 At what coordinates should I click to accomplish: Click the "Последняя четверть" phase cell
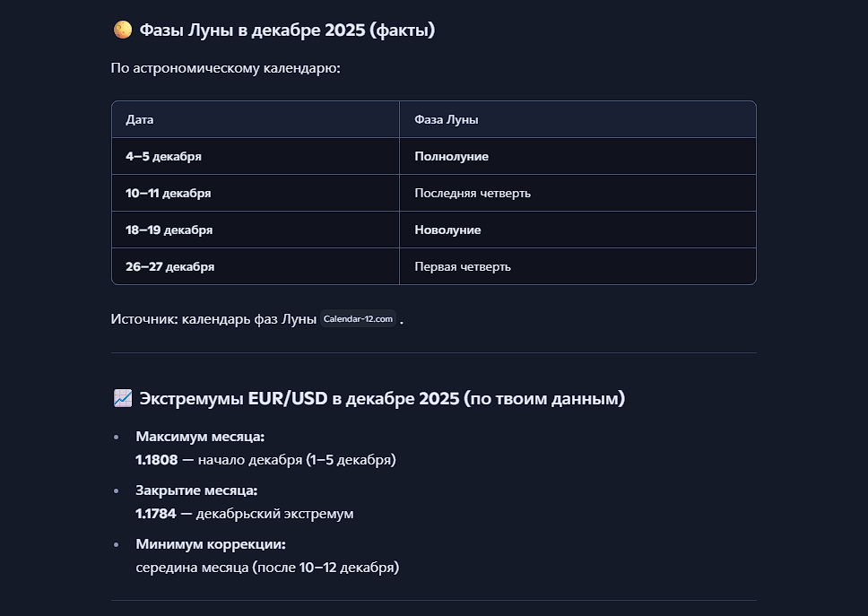[x=473, y=193]
